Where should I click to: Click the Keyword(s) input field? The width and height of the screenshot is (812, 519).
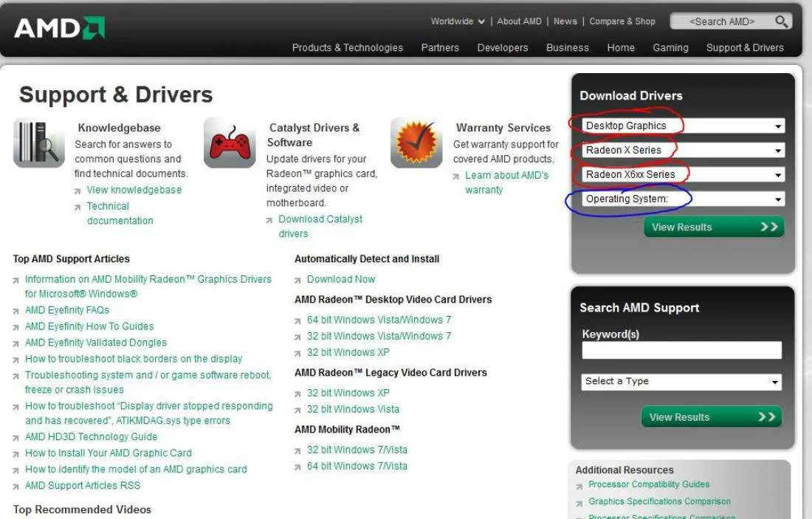681,350
